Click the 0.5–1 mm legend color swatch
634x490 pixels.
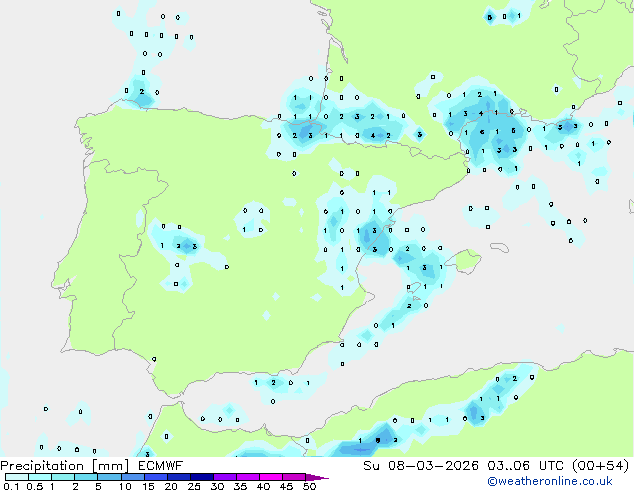click(40, 477)
